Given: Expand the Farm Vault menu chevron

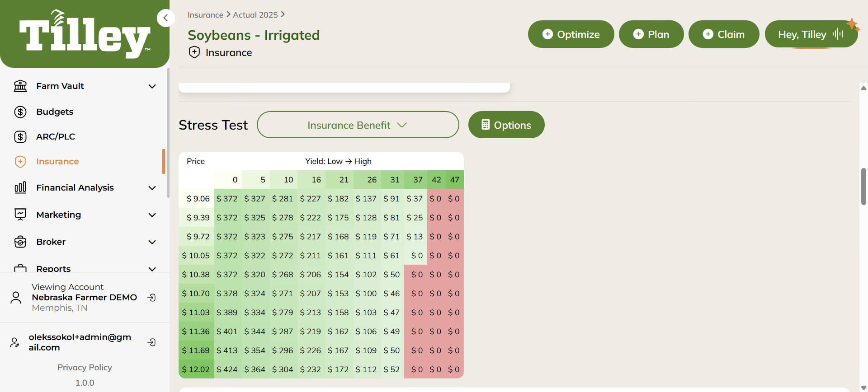Looking at the screenshot, I should pyautogui.click(x=152, y=86).
